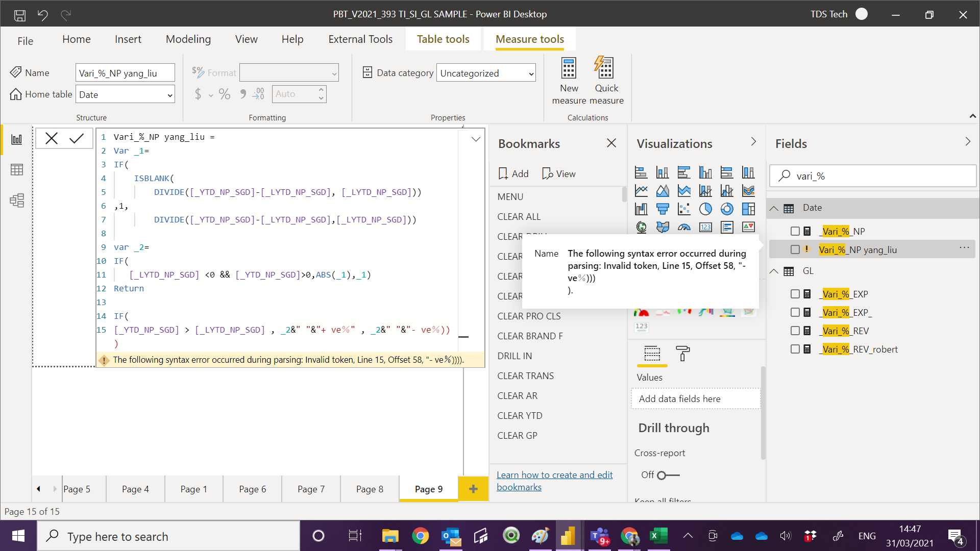Open the Modeling ribbon tab

188,39
